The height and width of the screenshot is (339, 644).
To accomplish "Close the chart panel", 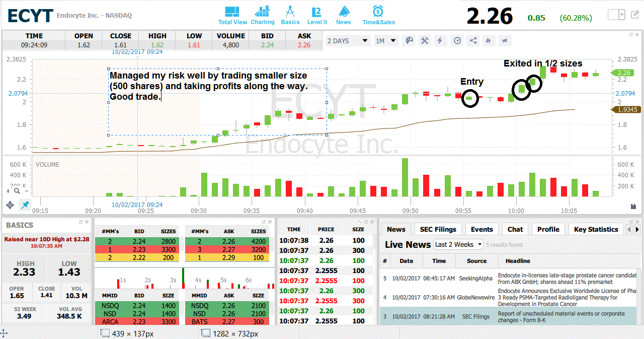I will (637, 34).
